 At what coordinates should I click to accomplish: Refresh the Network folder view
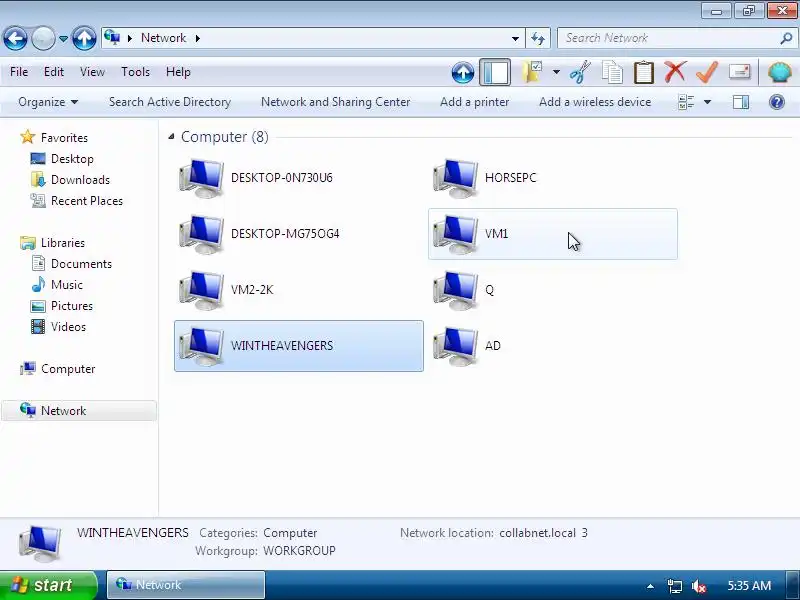538,38
